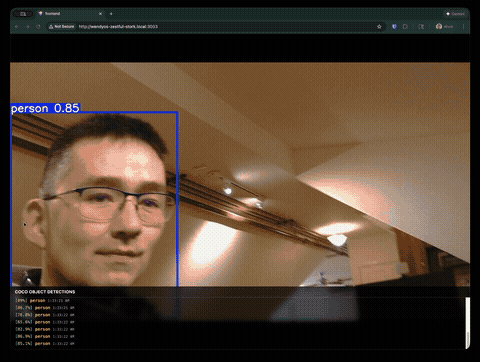Close the frontend tab

[x=100, y=14]
